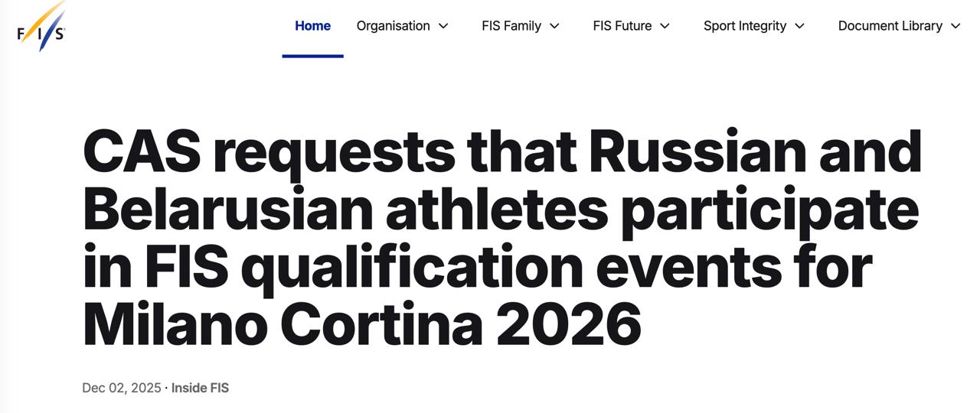Screen dimensions: 980x413
Task: Expand the FIS Family dropdown arrow
Action: pyautogui.click(x=555, y=26)
